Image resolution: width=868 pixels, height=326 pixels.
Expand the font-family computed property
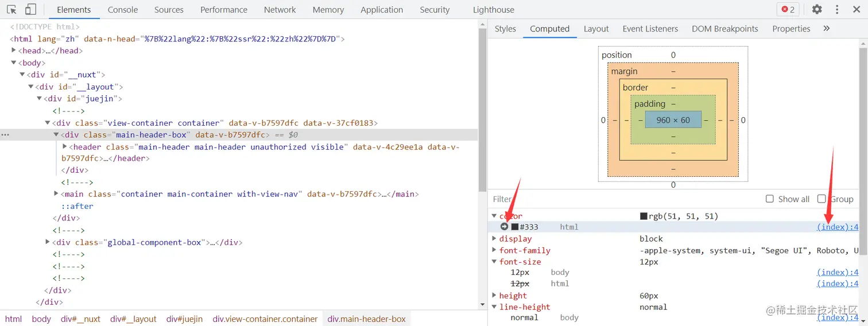(x=494, y=250)
